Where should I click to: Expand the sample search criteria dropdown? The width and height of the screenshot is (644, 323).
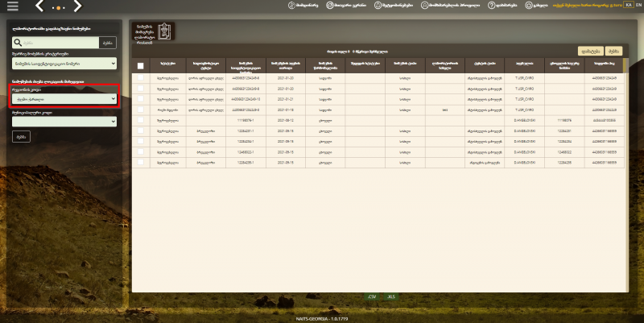coord(64,64)
